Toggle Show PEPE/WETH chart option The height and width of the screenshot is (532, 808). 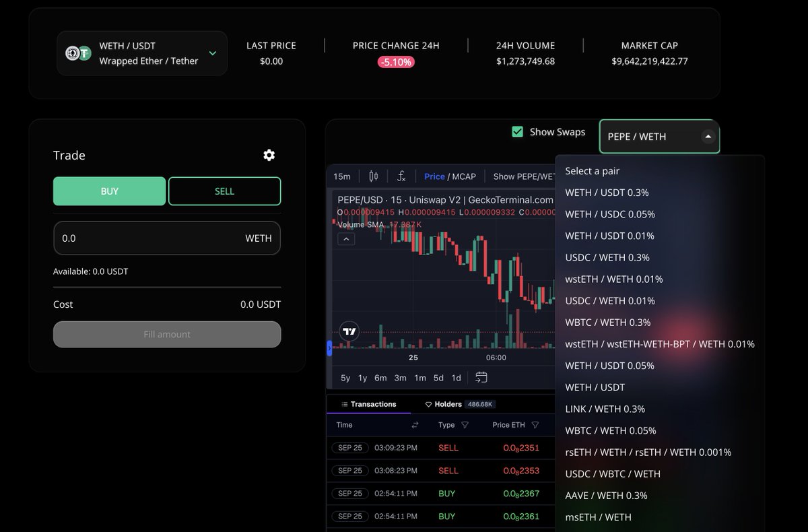[x=524, y=176]
